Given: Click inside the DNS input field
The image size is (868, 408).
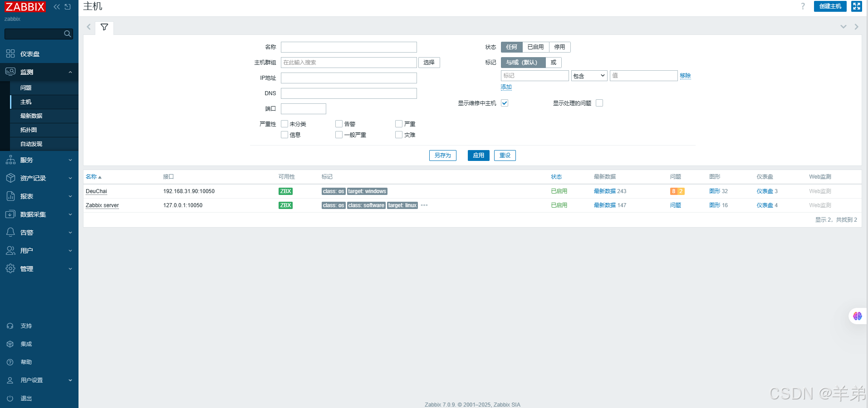Looking at the screenshot, I should pyautogui.click(x=348, y=93).
